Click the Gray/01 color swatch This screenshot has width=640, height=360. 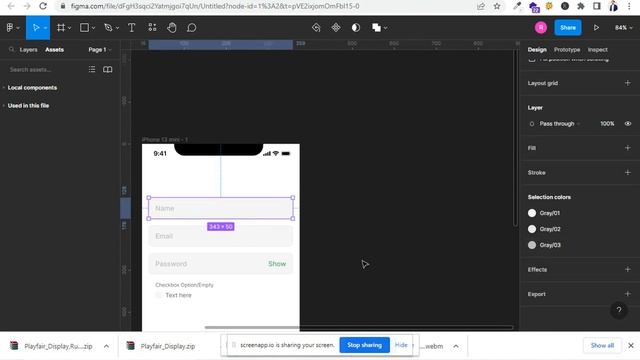532,213
